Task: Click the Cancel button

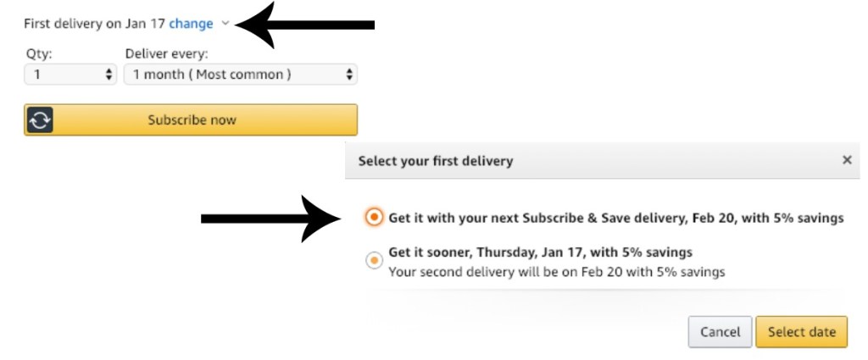Action: (720, 332)
